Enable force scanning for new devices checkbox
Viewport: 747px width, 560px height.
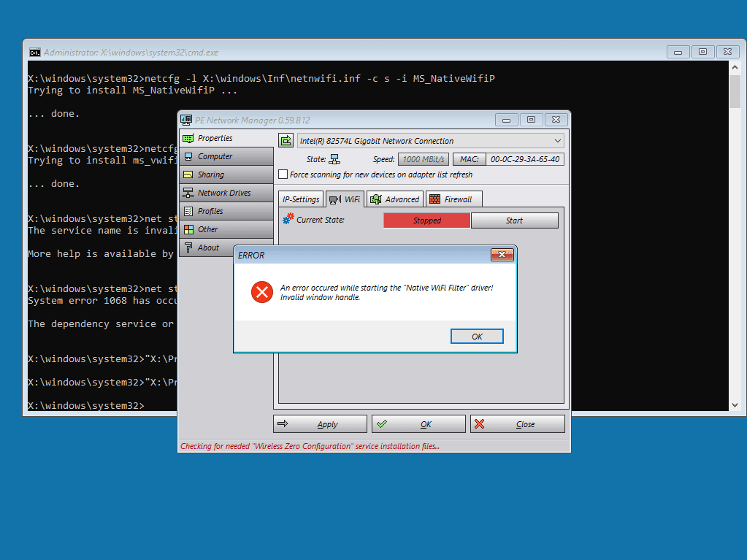click(283, 174)
